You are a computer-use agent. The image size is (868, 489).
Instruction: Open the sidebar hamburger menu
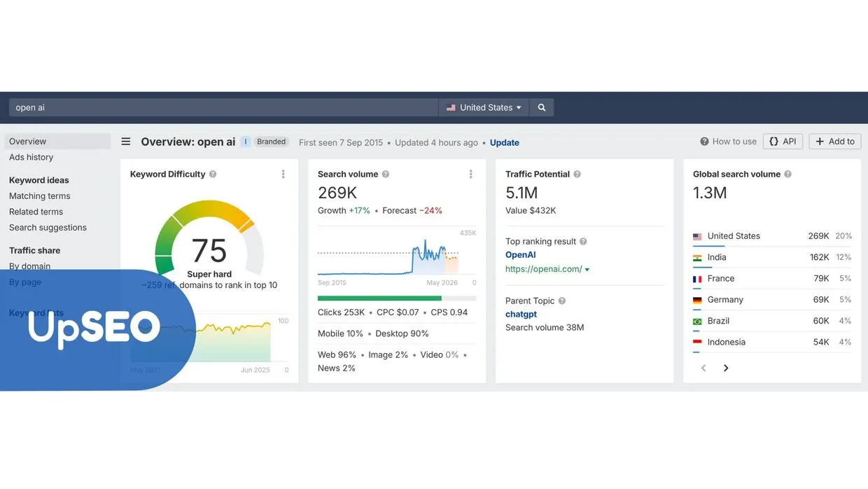click(x=125, y=141)
